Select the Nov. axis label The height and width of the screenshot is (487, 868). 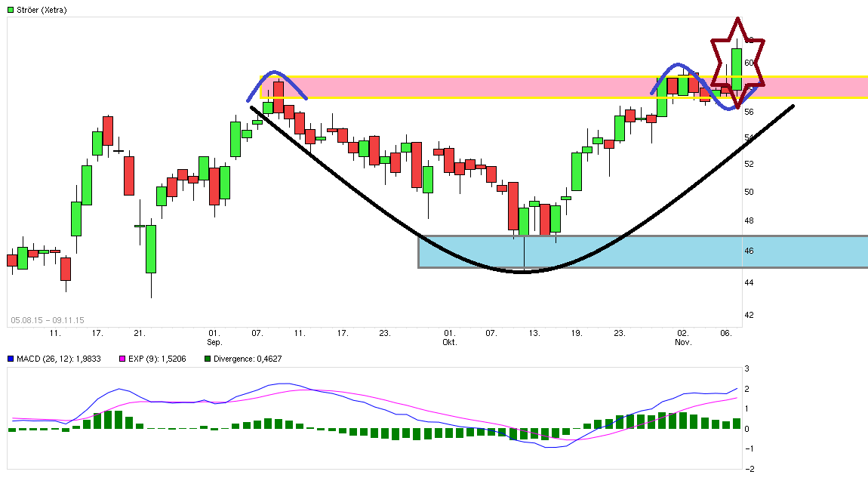[x=682, y=341]
